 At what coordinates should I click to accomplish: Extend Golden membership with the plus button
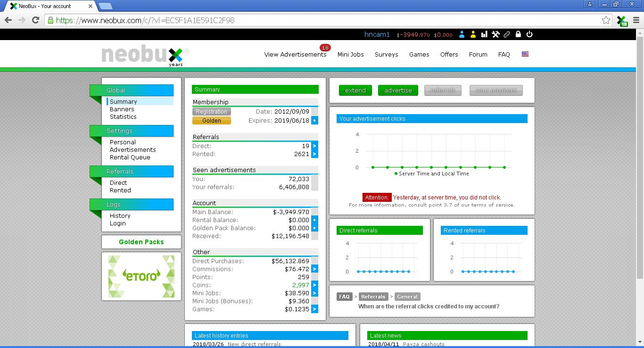(x=314, y=120)
